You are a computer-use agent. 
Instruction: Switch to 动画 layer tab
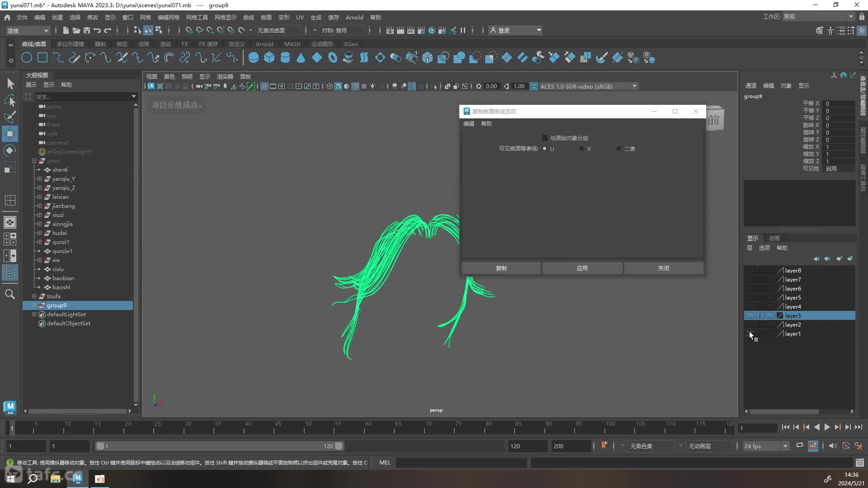click(x=774, y=238)
